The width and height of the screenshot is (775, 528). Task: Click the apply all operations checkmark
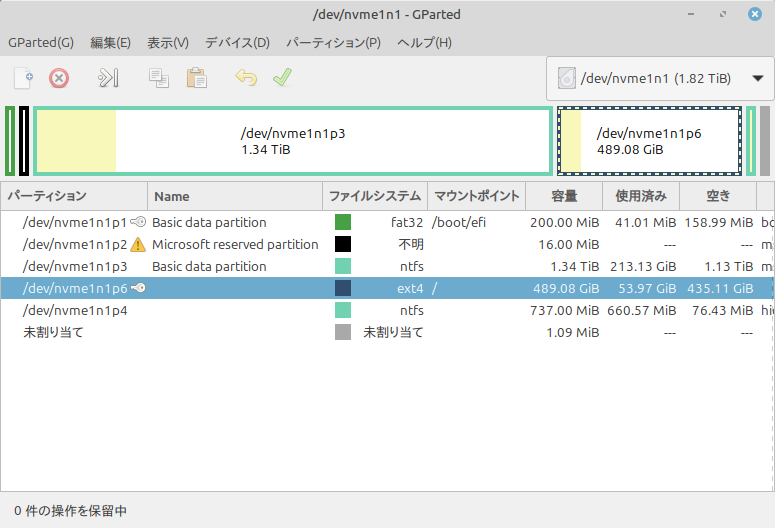[x=282, y=78]
